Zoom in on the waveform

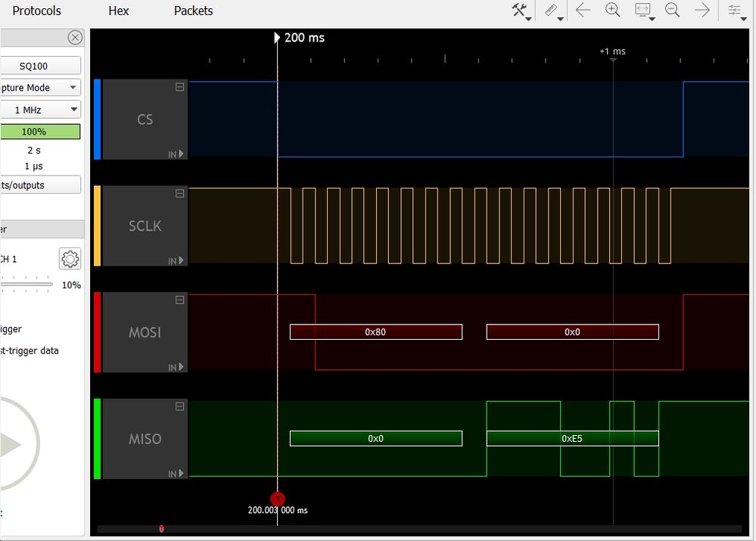tap(613, 10)
